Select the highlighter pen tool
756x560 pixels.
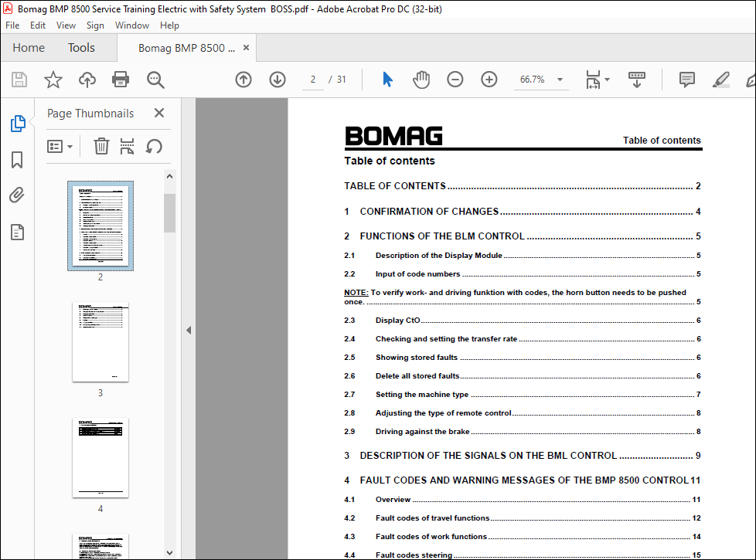[720, 80]
